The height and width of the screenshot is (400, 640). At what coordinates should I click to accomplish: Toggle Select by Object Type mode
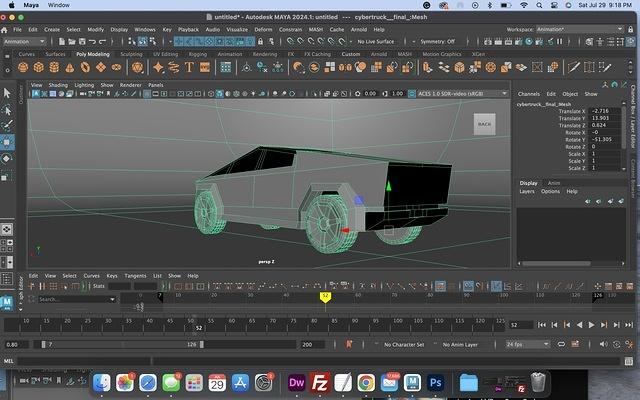[x=142, y=41]
